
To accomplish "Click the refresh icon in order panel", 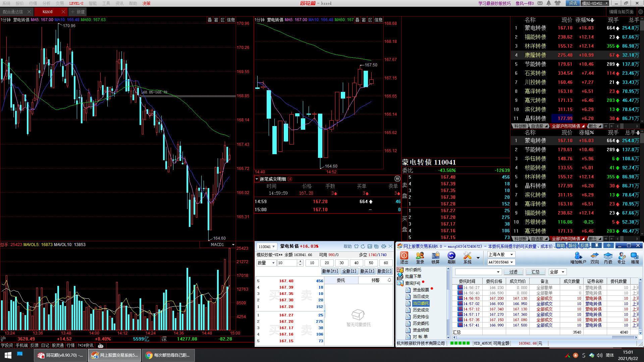I will (363, 246).
